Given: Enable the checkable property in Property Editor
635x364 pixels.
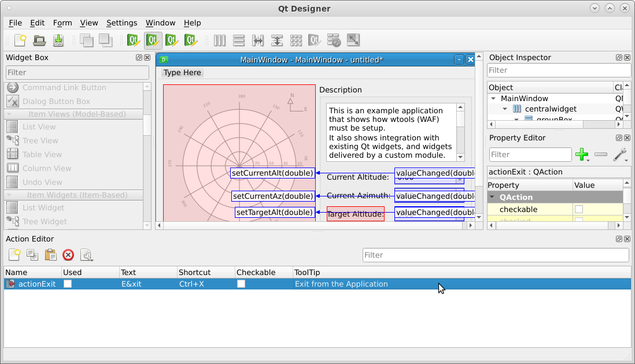Looking at the screenshot, I should point(579,209).
